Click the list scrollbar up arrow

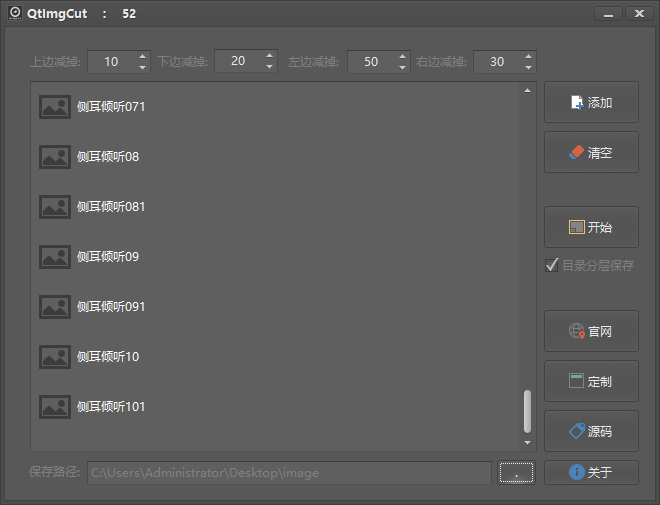(527, 90)
